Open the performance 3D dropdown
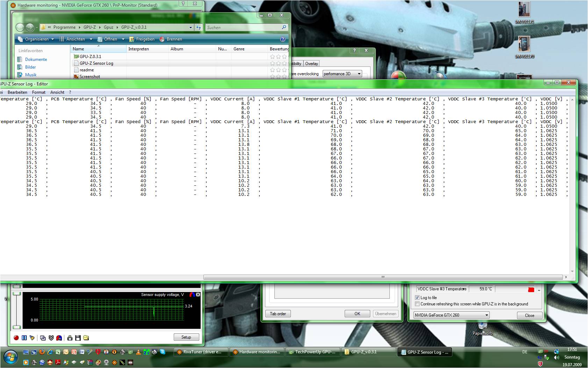Viewport: 588px width, 368px height. pyautogui.click(x=342, y=74)
